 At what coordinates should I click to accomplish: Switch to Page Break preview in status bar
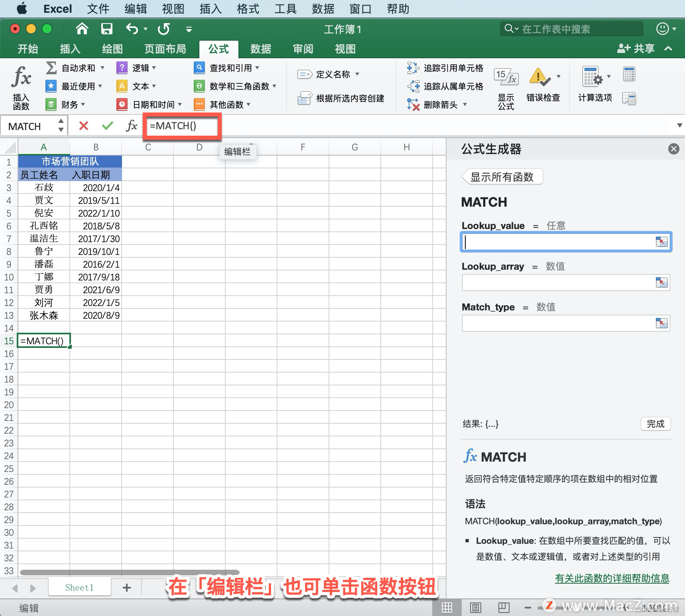(x=504, y=608)
